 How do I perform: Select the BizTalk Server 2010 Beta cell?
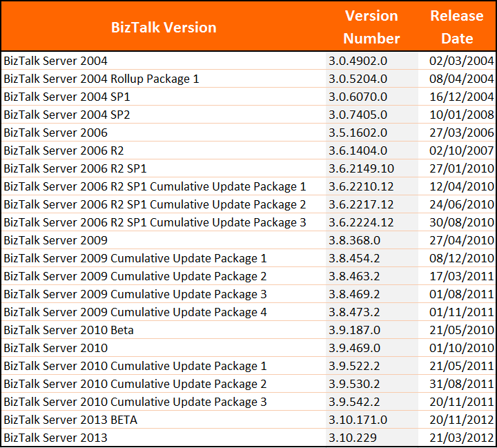tap(69, 330)
